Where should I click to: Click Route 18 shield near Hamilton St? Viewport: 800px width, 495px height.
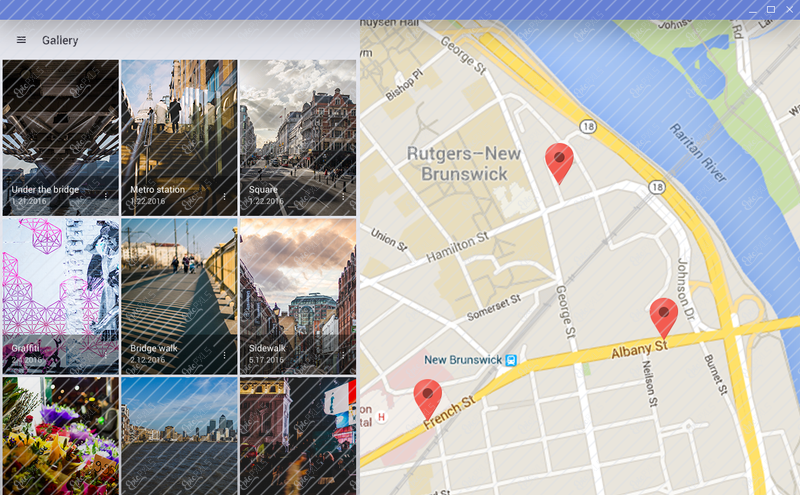point(657,187)
